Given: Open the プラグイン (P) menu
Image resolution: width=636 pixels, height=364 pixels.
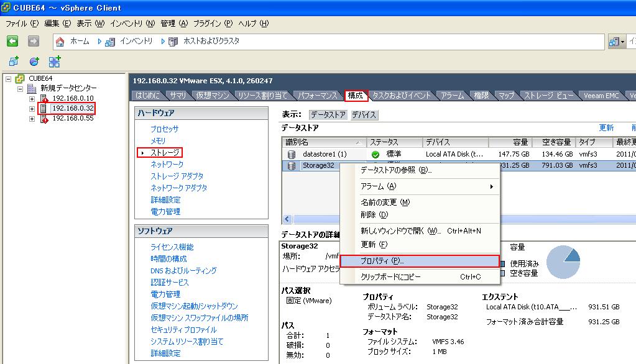Looking at the screenshot, I should tap(213, 24).
